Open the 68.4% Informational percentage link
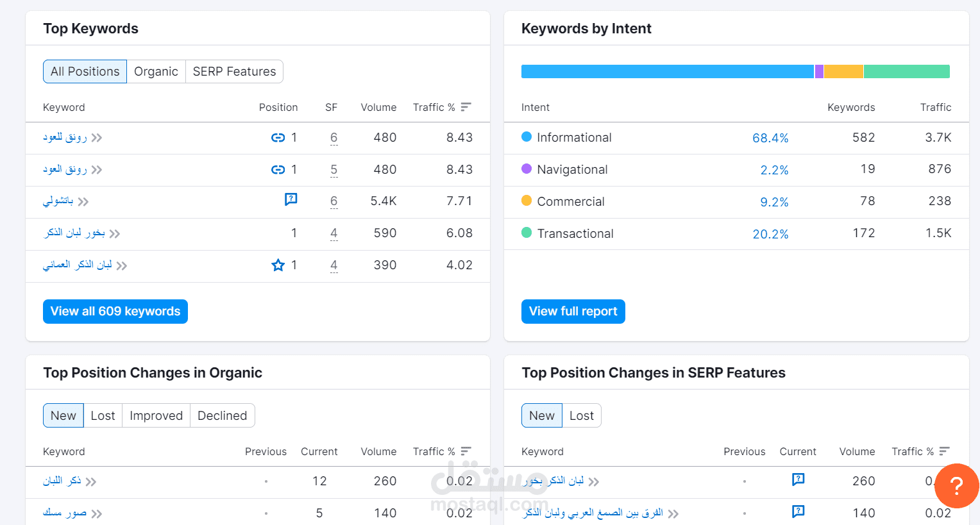Viewport: 980px width, 525px height. [770, 138]
